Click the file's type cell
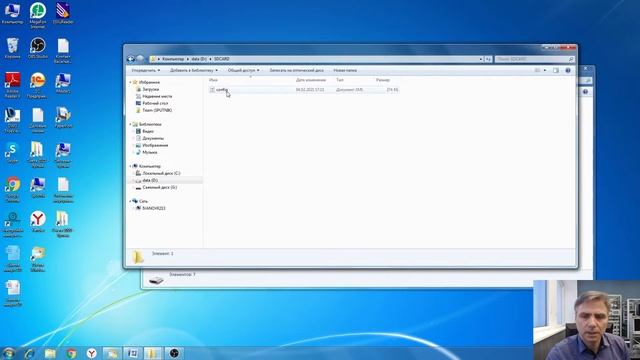 point(349,89)
